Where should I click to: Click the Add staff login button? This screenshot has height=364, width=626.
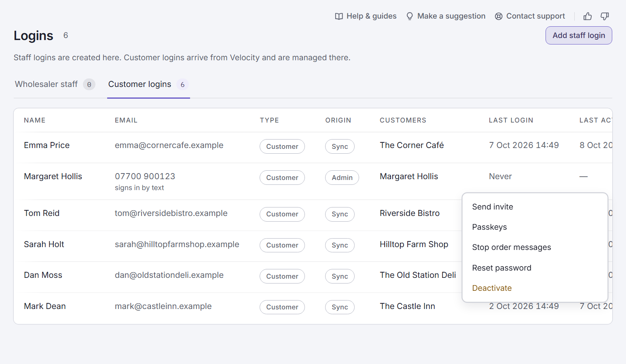pyautogui.click(x=579, y=36)
